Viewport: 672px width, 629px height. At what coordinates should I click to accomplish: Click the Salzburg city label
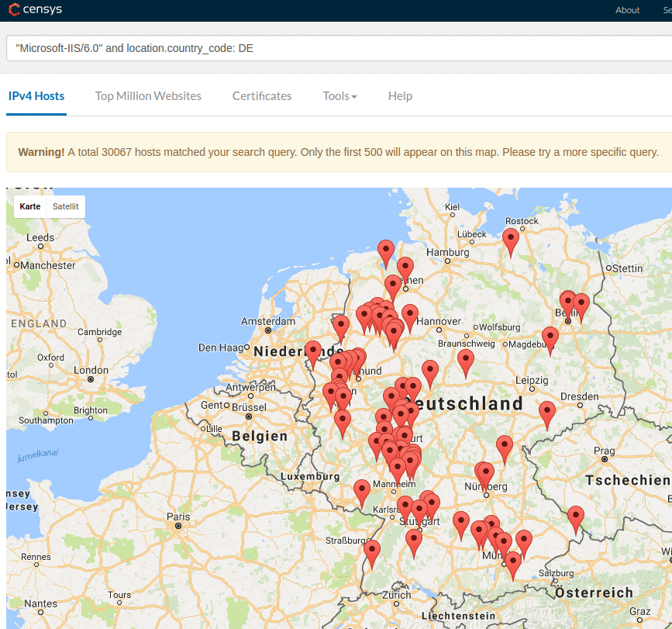click(557, 573)
